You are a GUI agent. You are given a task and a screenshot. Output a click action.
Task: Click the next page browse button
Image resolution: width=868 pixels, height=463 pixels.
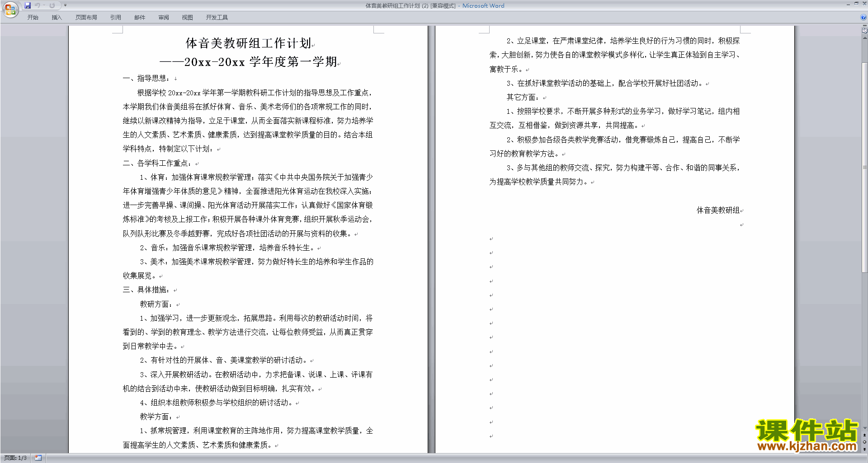864,449
